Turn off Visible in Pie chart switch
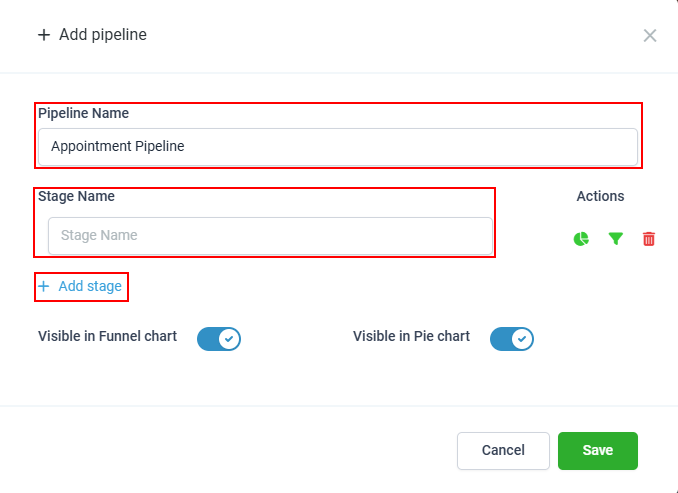The width and height of the screenshot is (678, 493). [x=511, y=339]
